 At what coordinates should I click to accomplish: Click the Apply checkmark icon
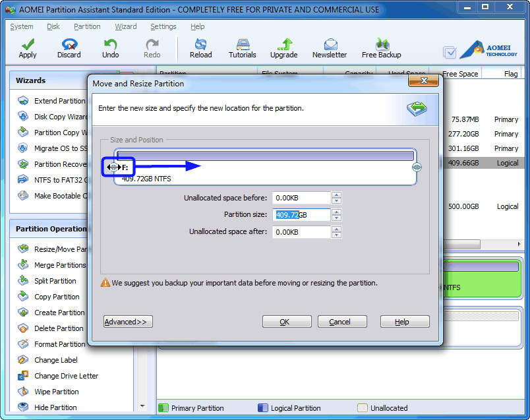[28, 44]
